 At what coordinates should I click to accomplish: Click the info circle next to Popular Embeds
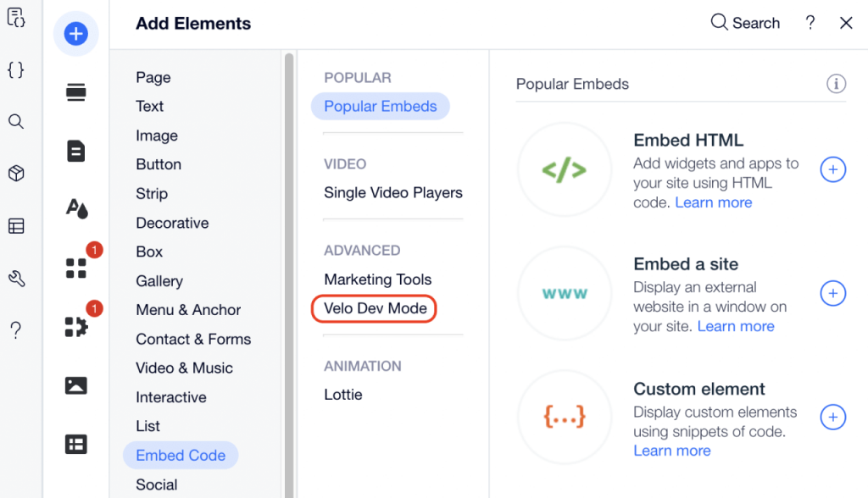click(836, 84)
